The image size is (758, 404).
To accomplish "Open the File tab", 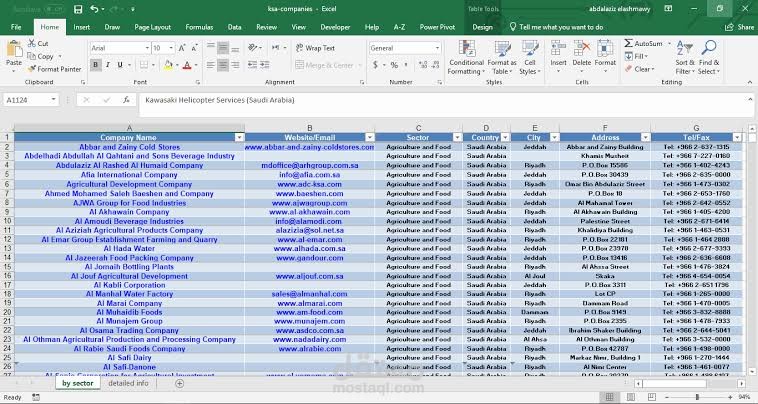I will (16, 27).
